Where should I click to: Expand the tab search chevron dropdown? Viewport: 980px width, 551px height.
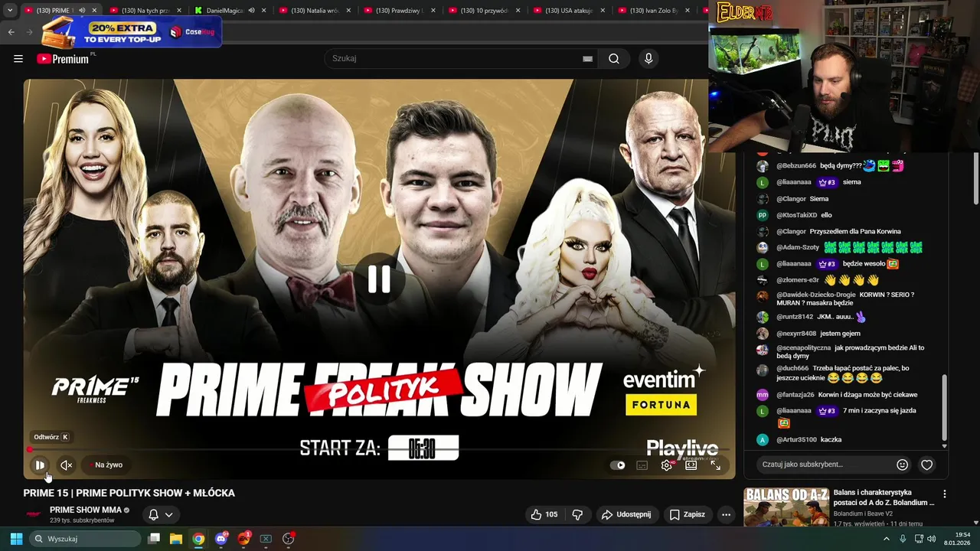click(10, 11)
